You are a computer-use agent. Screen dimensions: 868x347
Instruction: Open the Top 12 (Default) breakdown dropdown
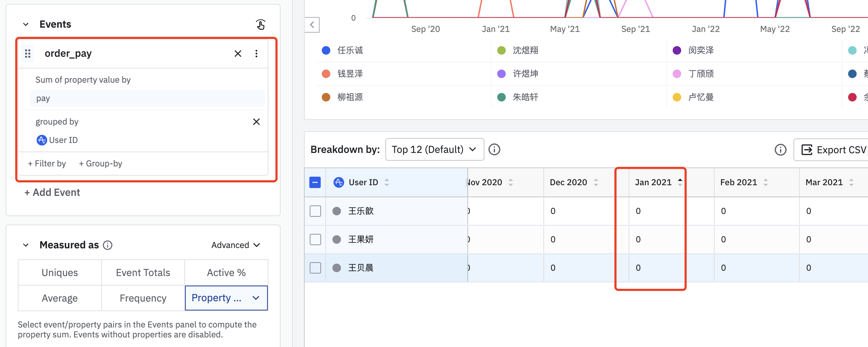coord(435,149)
